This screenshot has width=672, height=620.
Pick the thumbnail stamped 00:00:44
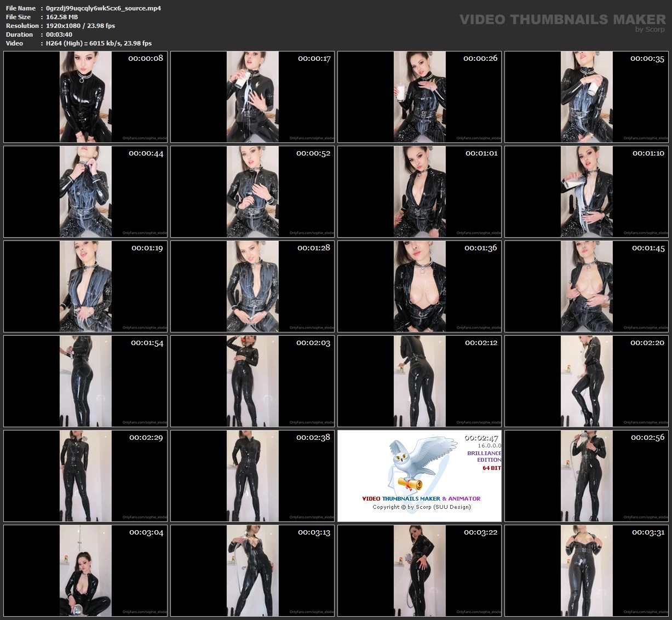(85, 192)
